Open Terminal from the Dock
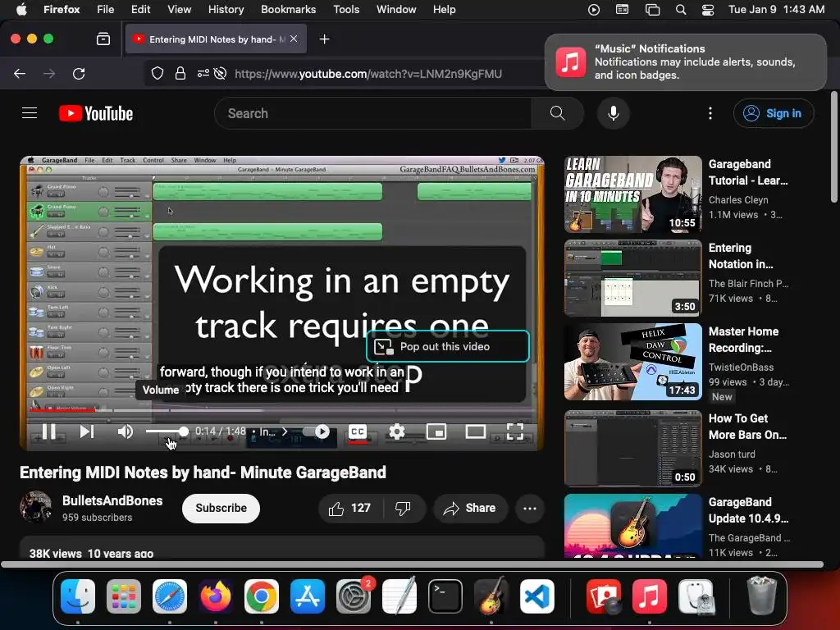Screen dimensions: 840x630 (445, 596)
